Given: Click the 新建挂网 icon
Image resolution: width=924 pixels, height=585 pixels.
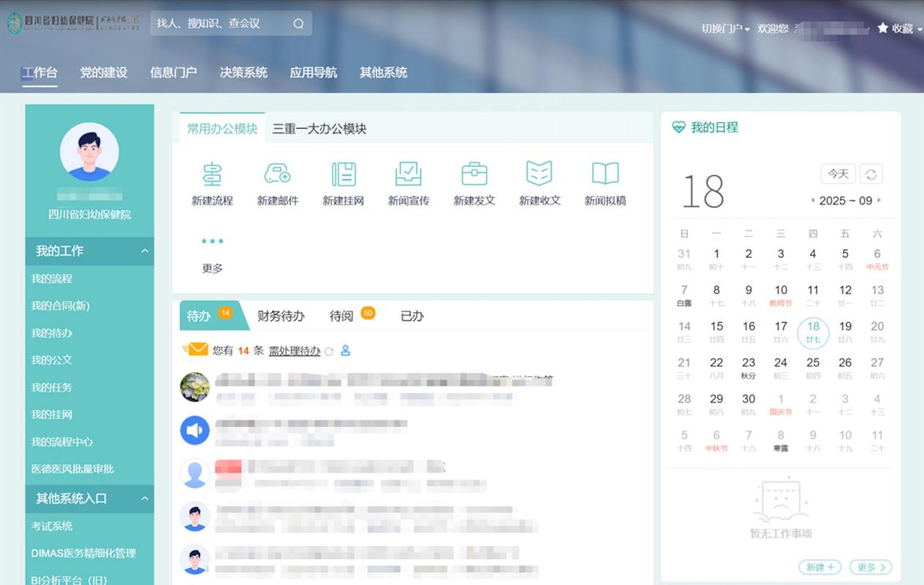Looking at the screenshot, I should [343, 174].
